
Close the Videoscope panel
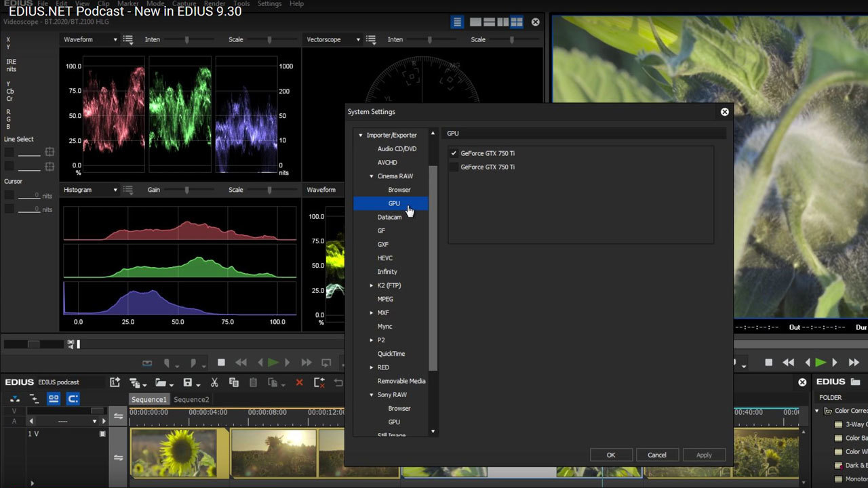(536, 22)
